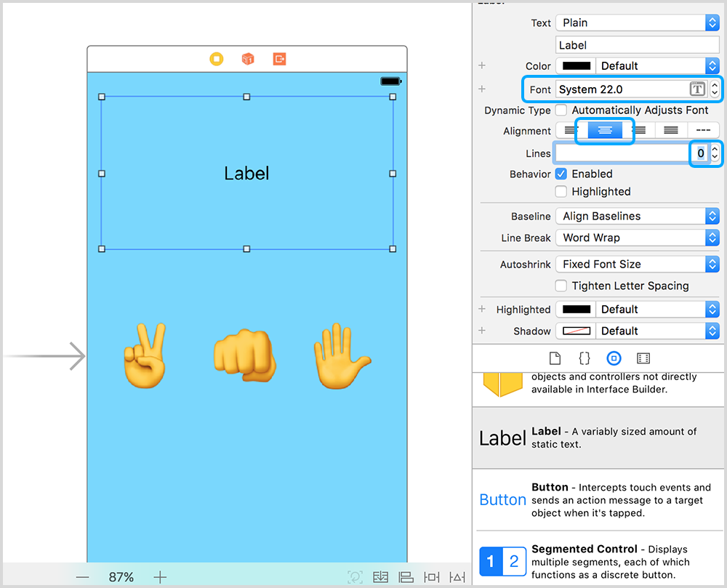The width and height of the screenshot is (727, 588).
Task: Uncheck the Enabled behavior checkbox
Action: point(561,174)
